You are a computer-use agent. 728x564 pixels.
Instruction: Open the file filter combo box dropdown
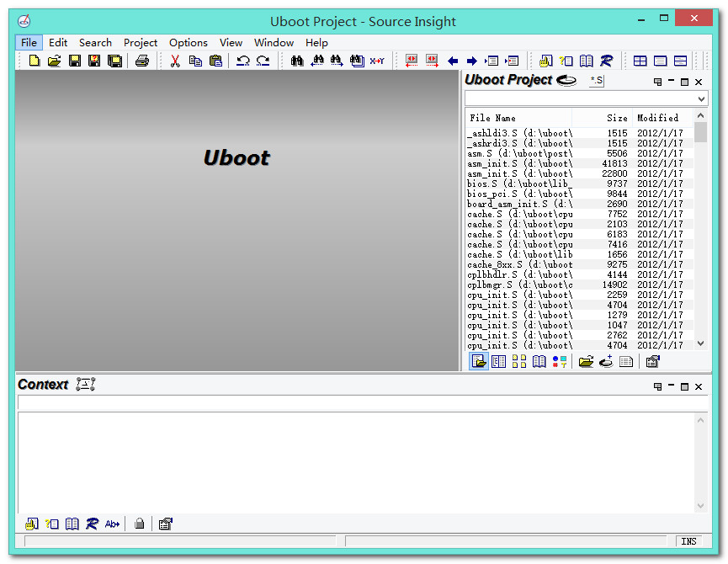pos(700,98)
